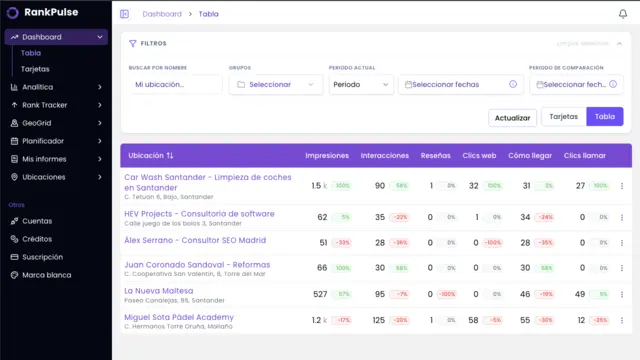The height and width of the screenshot is (360, 640).
Task: Click the Planificador calendar icon
Action: pos(14,141)
